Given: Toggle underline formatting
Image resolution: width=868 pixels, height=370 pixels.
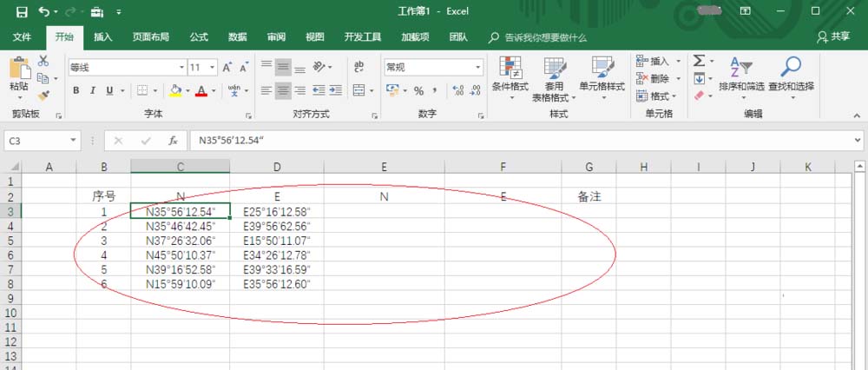Looking at the screenshot, I should pos(109,90).
